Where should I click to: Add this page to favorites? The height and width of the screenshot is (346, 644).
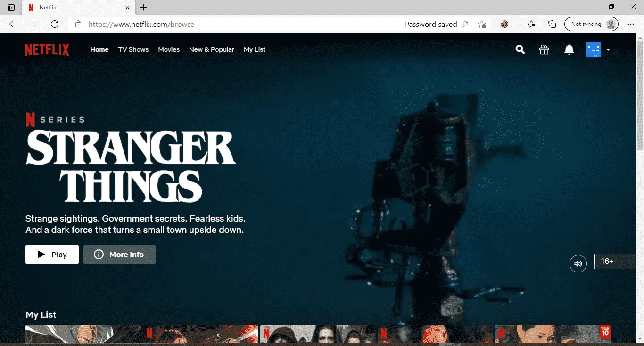[481, 24]
